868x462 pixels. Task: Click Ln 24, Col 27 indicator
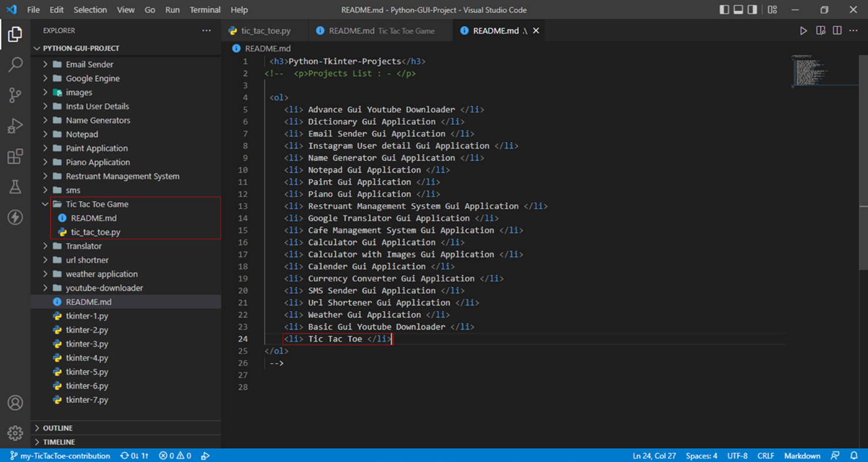(654, 456)
